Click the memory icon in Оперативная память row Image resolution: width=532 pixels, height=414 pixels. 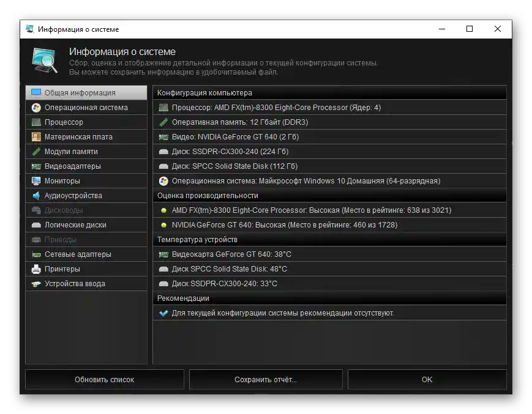pos(163,122)
